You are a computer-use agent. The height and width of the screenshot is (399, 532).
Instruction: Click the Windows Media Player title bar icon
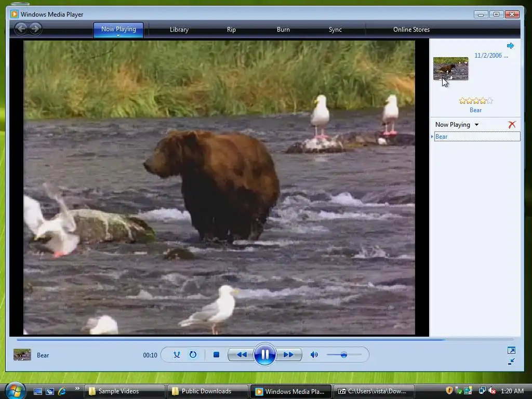[x=14, y=14]
